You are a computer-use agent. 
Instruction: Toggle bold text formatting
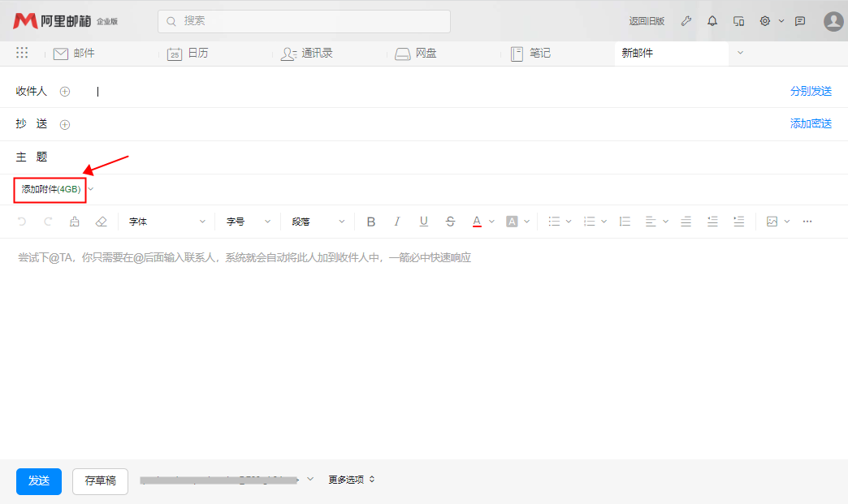(x=371, y=222)
